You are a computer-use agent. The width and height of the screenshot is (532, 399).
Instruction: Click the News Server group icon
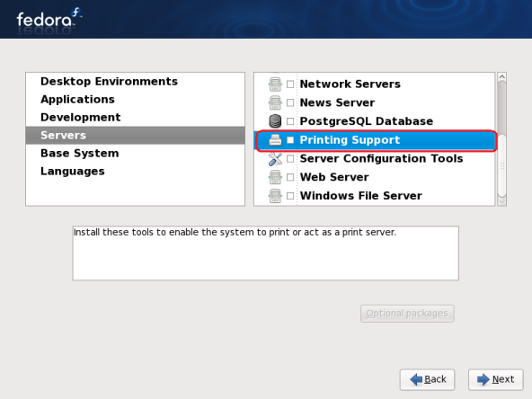pyautogui.click(x=275, y=102)
